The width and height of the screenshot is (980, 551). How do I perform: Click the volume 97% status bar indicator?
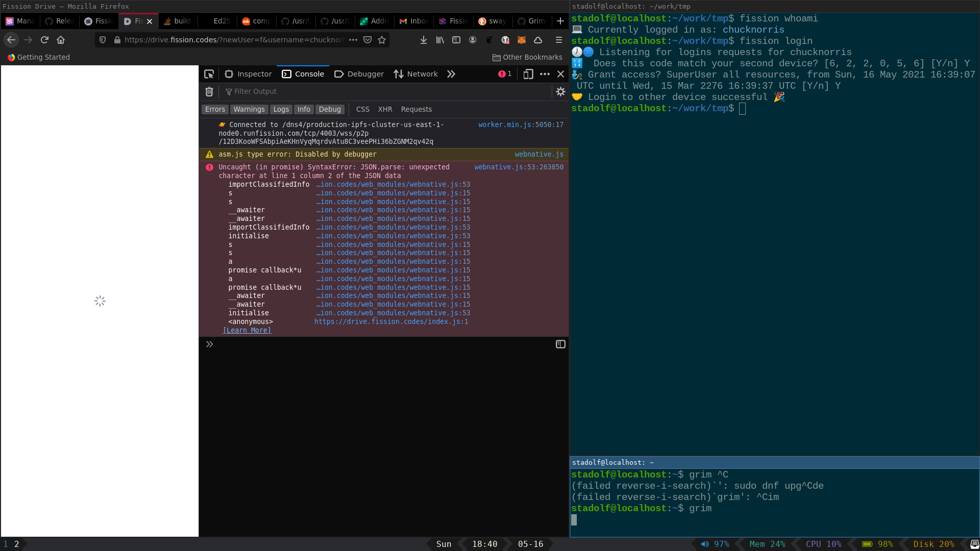[x=715, y=544]
